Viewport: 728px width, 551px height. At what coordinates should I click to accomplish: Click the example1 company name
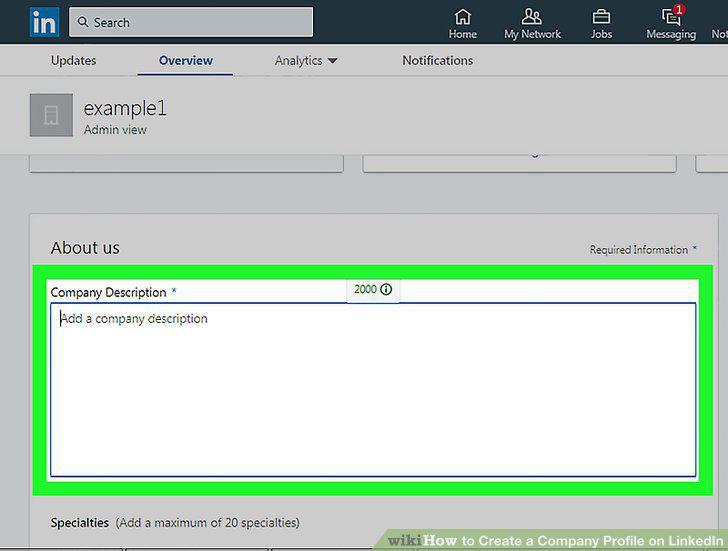125,108
